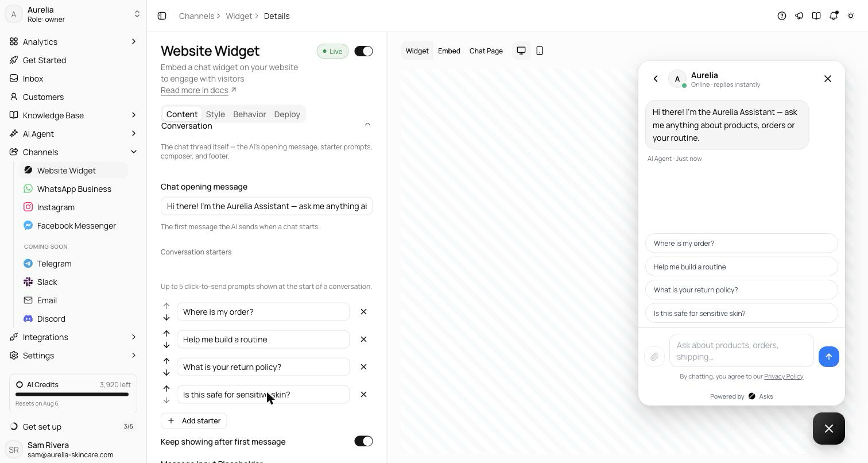Click 'Where is my order?' preview prompt
Screen dimensions: 868x463
tap(742, 243)
